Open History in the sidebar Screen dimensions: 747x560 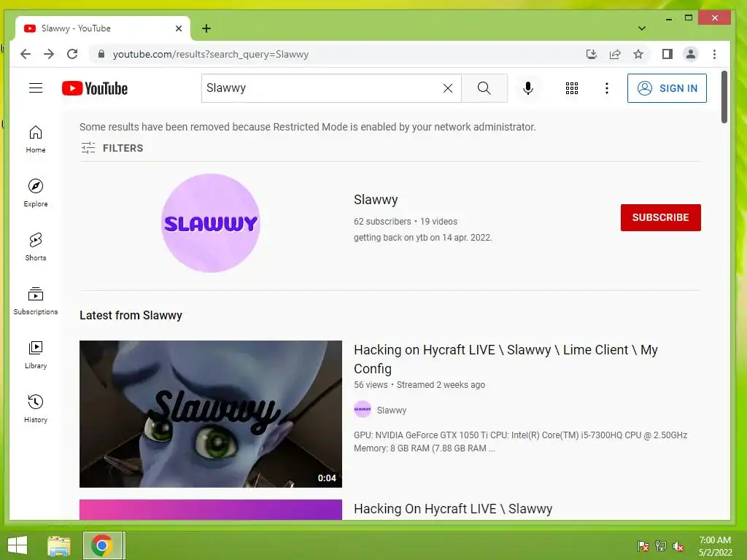[x=36, y=408]
